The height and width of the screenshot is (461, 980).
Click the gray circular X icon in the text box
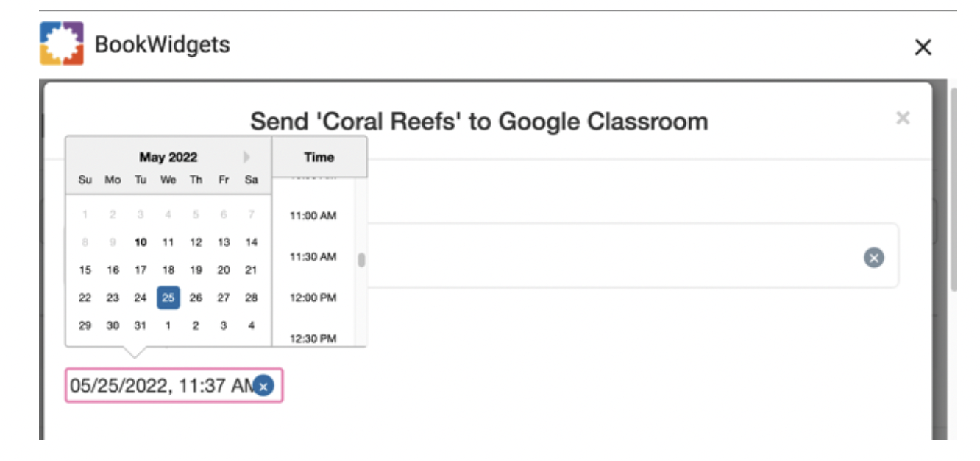click(x=873, y=257)
